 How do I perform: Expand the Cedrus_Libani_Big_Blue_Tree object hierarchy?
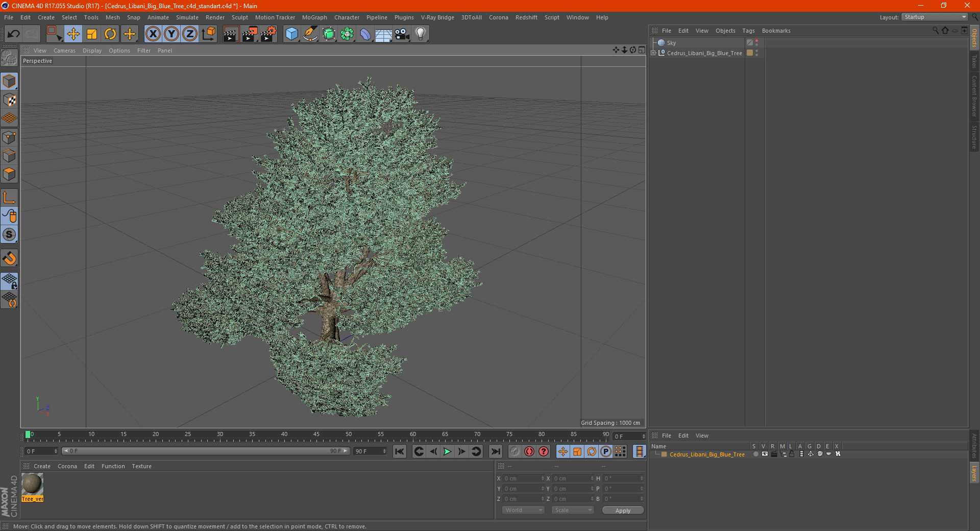[x=653, y=53]
